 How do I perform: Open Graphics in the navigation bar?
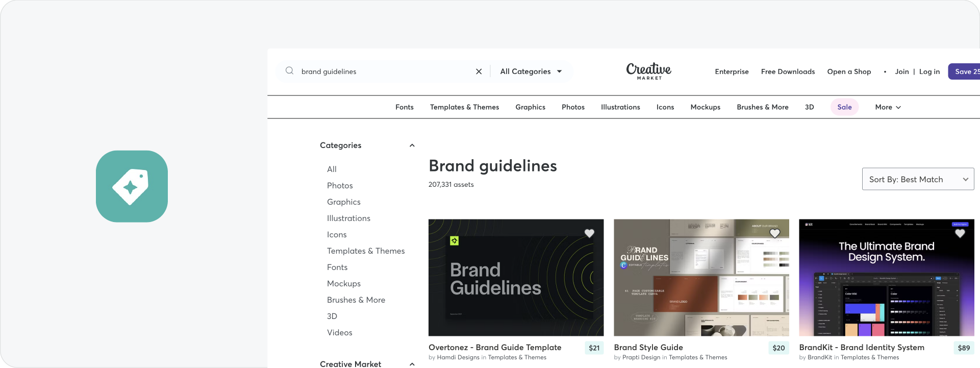coord(530,107)
